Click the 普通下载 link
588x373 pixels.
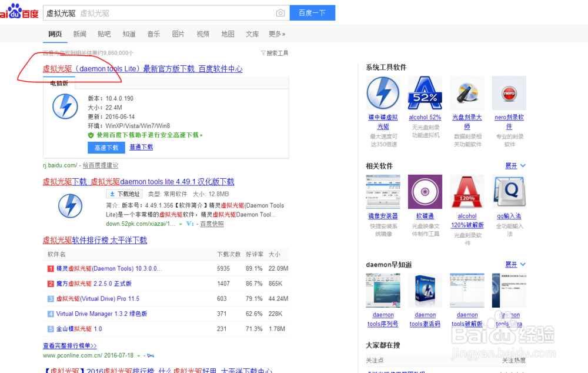tap(141, 147)
